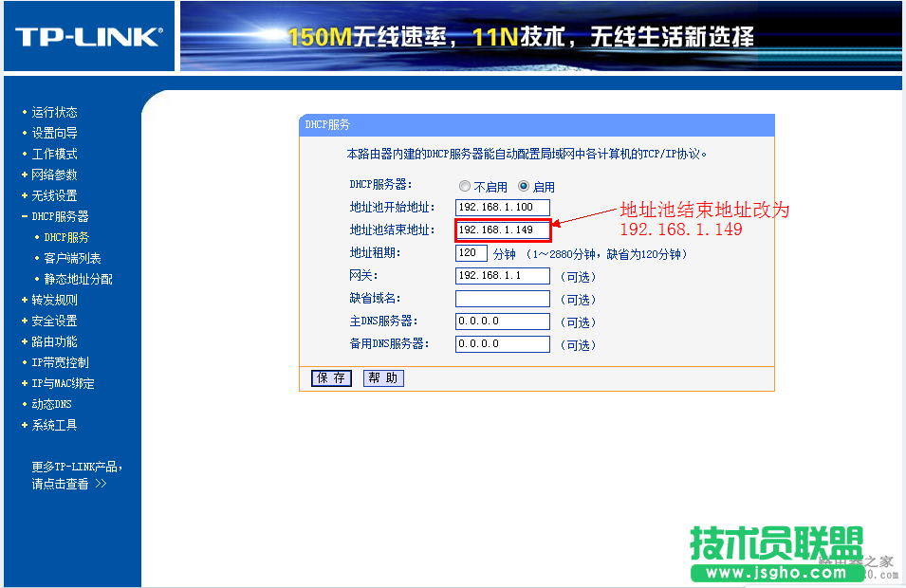Expand the 无线设置 menu
This screenshot has width=906, height=588.
(x=54, y=195)
